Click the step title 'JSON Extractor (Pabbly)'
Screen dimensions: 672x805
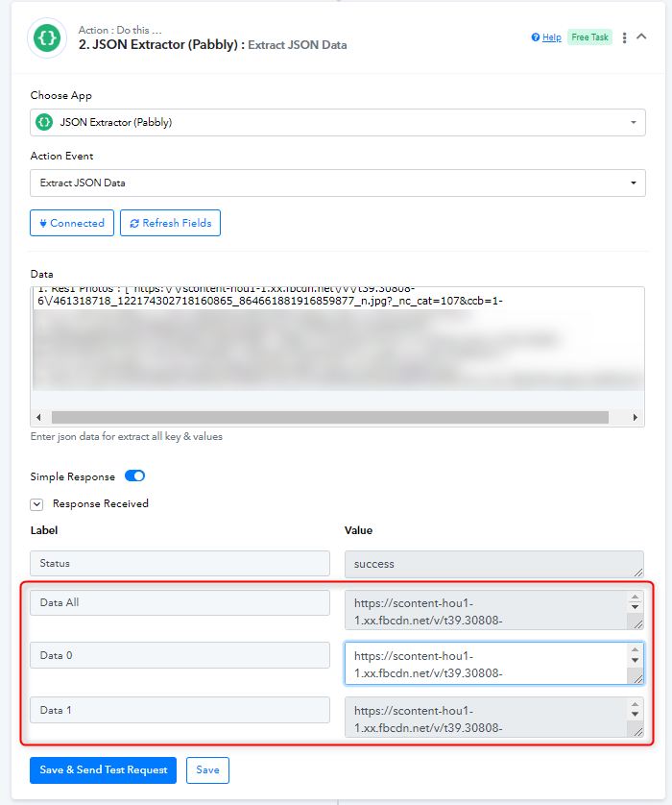click(164, 45)
